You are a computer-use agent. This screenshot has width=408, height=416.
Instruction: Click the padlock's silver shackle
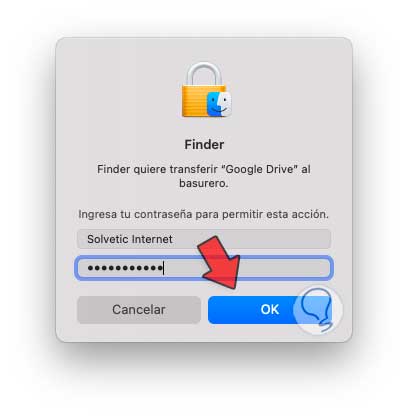pyautogui.click(x=204, y=74)
